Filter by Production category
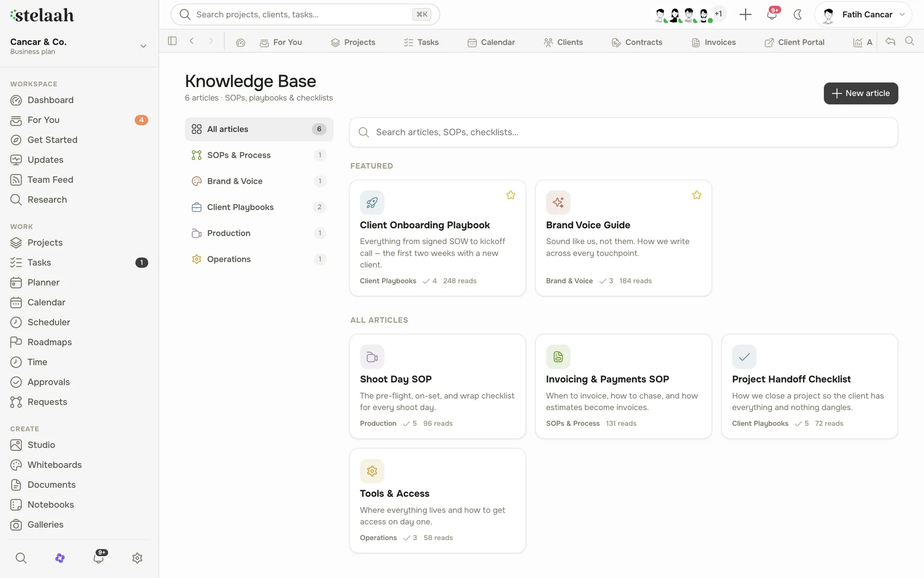This screenshot has height=578, width=924. coord(259,233)
